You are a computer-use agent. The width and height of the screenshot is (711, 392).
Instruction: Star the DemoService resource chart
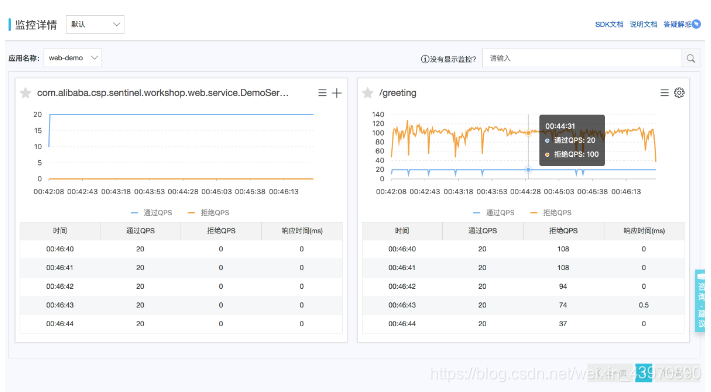pos(25,93)
